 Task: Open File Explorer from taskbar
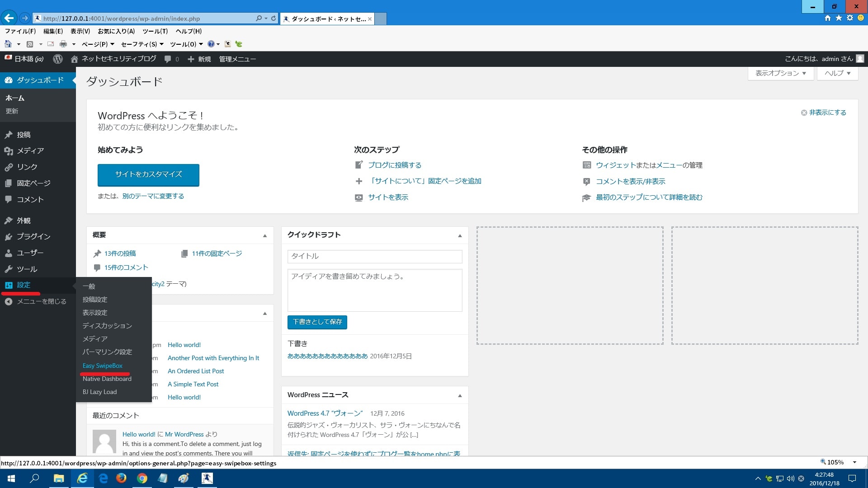[x=59, y=478]
